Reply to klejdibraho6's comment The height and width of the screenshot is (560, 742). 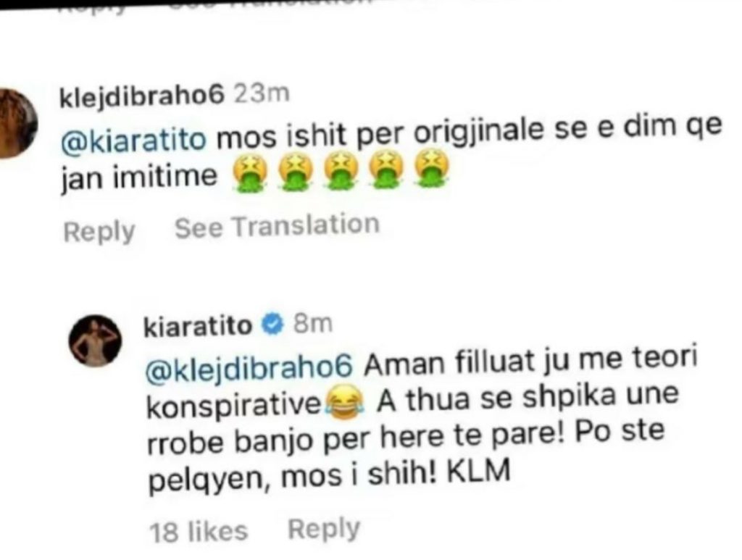pyautogui.click(x=99, y=231)
